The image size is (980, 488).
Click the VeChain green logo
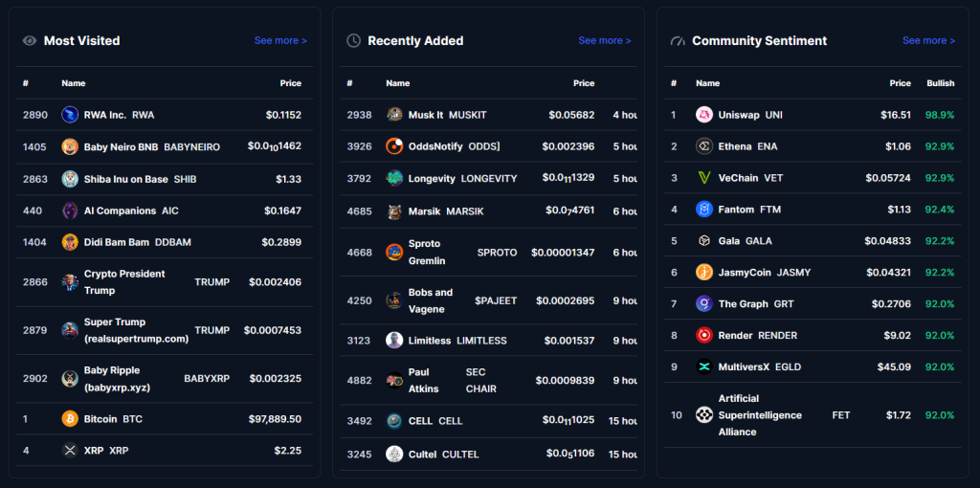pos(704,178)
